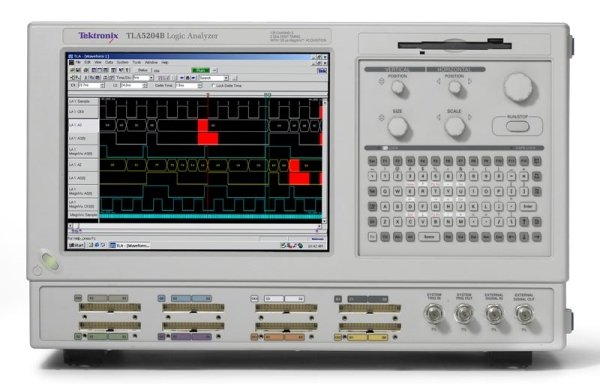
Task: Click the down arrow key on keypad
Action: [x=524, y=237]
